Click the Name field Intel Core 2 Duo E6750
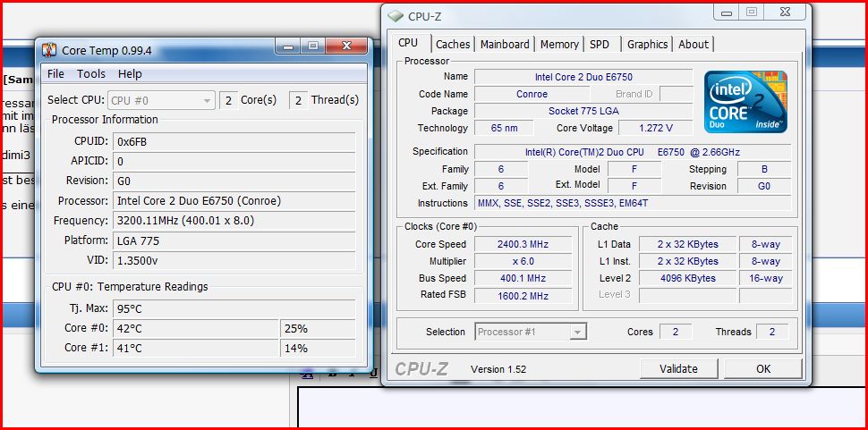Viewport: 868px width, 430px height. (583, 77)
